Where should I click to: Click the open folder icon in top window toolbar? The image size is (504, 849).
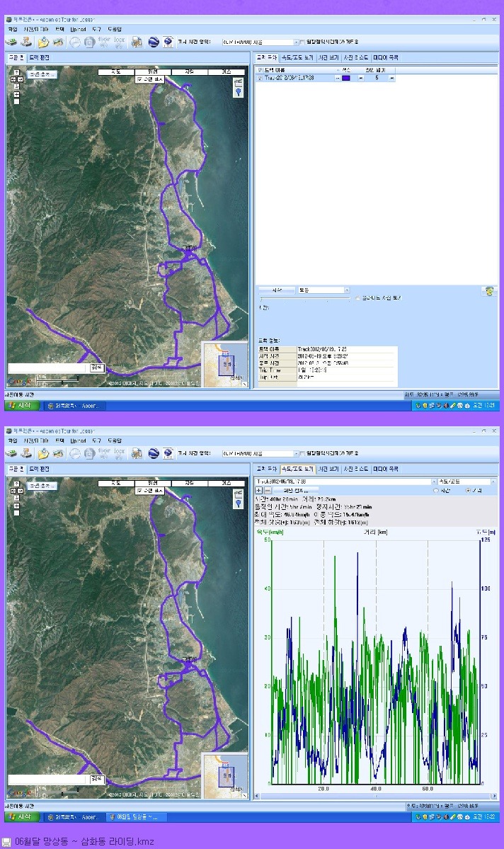click(43, 42)
